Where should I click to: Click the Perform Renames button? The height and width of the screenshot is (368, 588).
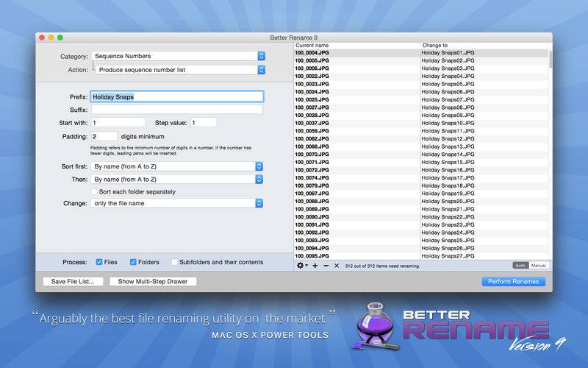(513, 281)
